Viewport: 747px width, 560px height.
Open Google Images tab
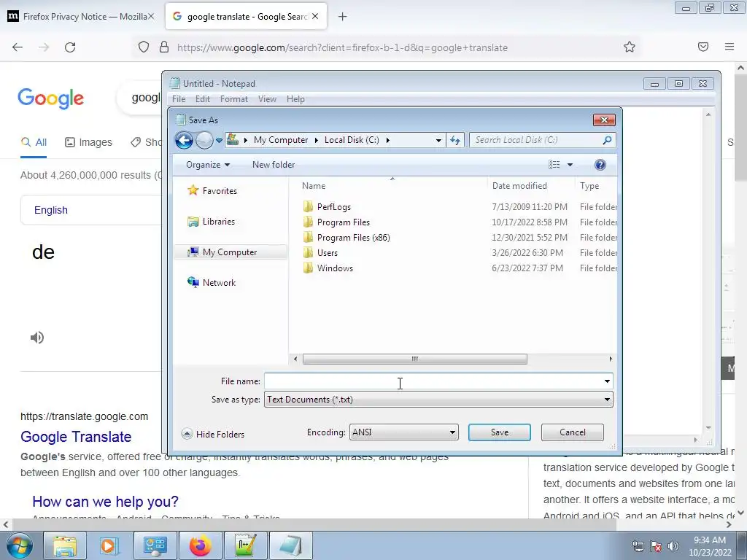pos(88,142)
